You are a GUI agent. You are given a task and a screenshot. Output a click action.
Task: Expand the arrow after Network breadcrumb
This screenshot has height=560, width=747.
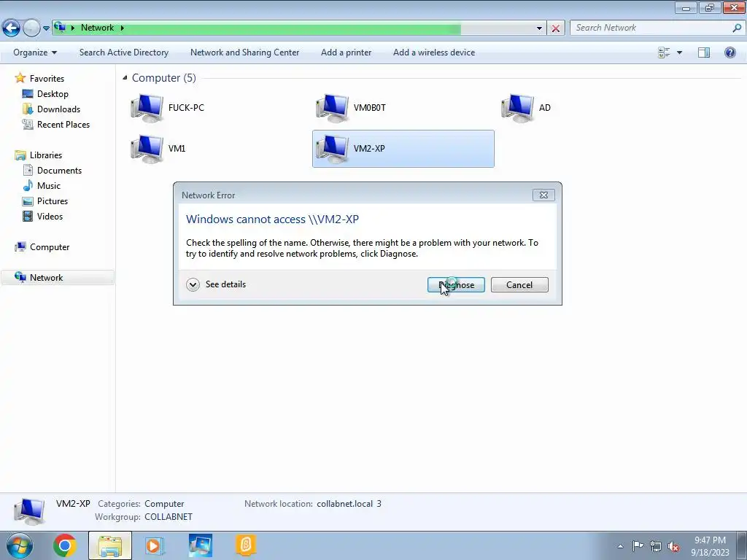122,28
